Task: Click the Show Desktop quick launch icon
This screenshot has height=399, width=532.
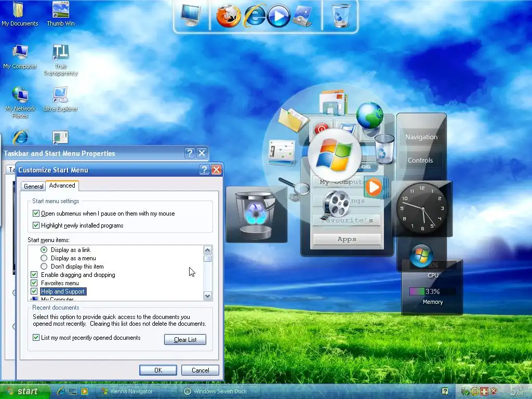Action: [73, 392]
